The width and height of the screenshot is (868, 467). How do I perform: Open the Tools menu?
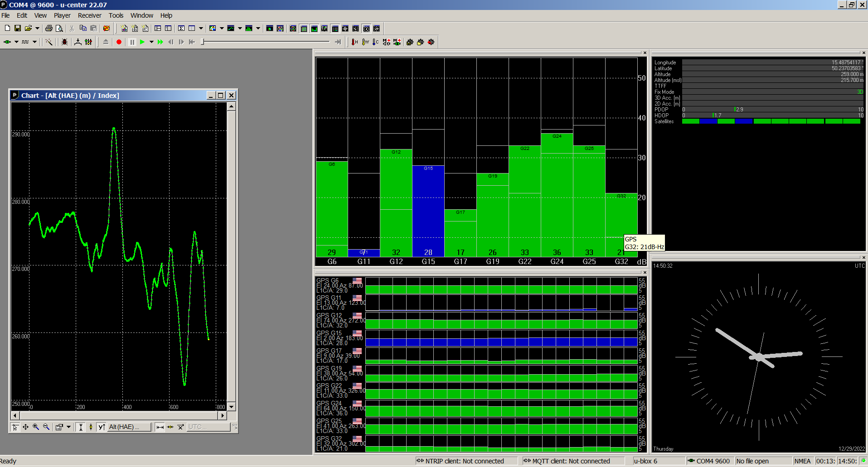(x=116, y=15)
